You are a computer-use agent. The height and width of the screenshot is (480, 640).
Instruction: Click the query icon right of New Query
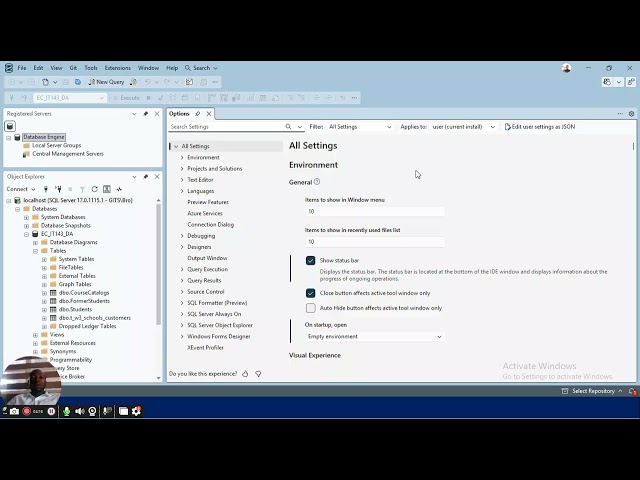[133, 82]
